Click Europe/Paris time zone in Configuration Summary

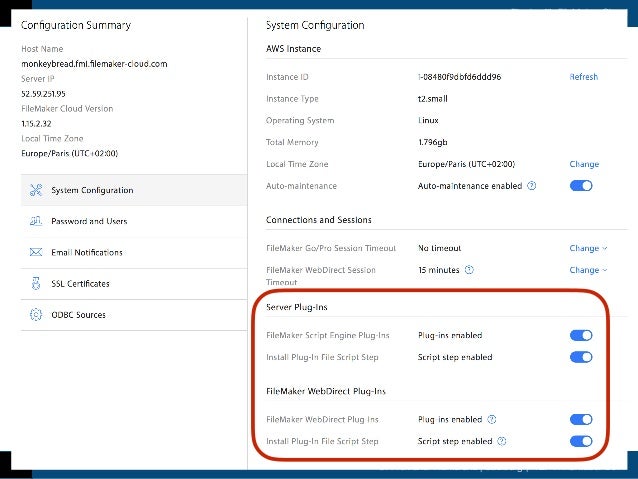70,153
